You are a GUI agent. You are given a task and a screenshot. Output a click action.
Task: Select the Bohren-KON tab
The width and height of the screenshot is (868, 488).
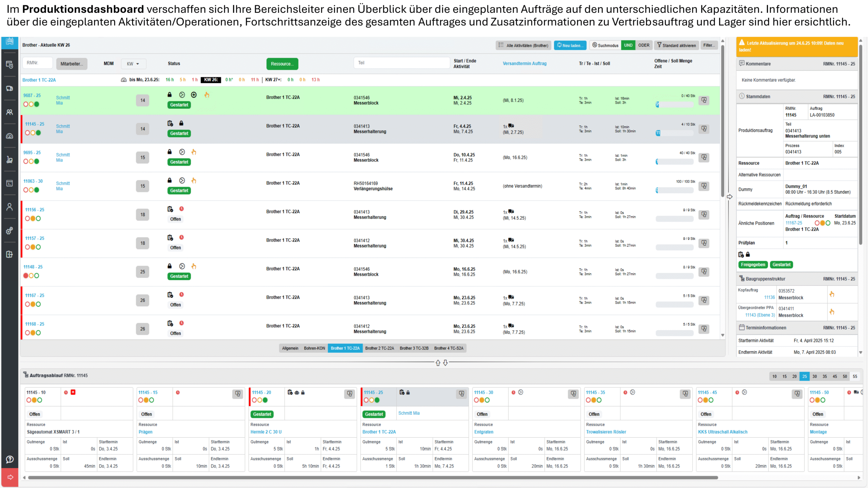click(x=314, y=348)
